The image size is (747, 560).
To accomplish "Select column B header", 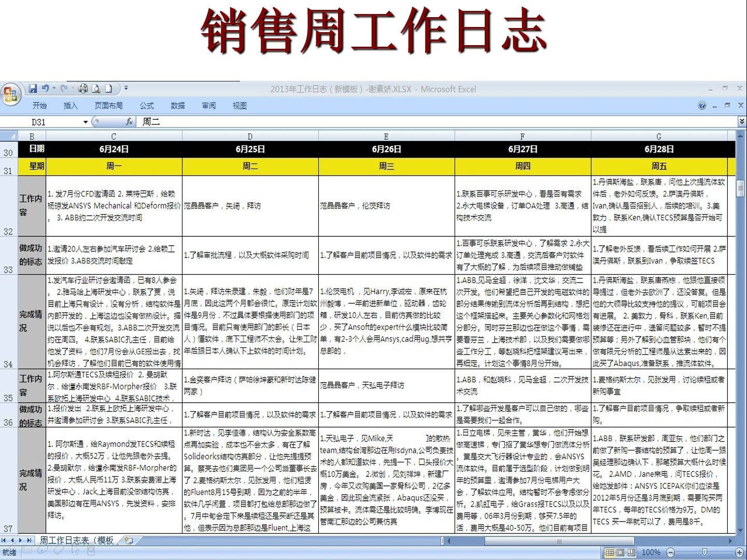I will pos(32,136).
